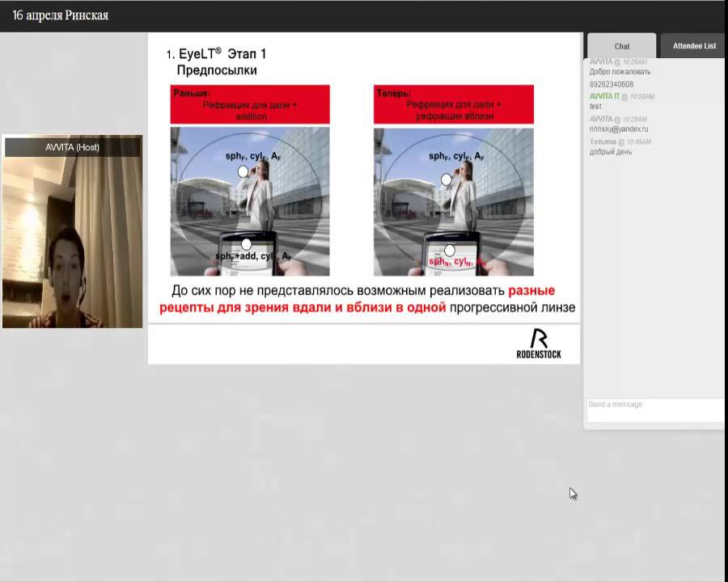Click the Предпосылки subtitle text

217,70
